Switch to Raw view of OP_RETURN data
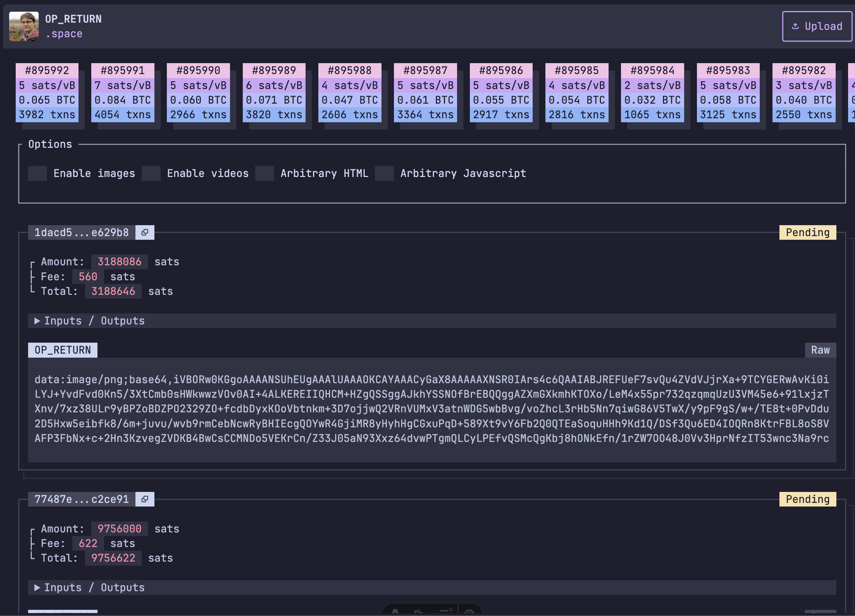 coord(820,350)
